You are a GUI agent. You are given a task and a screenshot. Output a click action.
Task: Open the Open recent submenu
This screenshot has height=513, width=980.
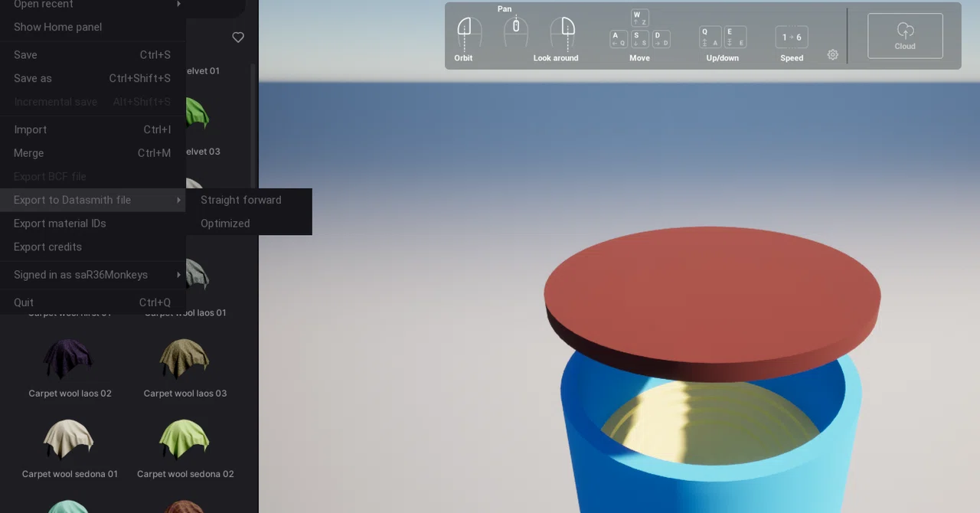pos(93,5)
